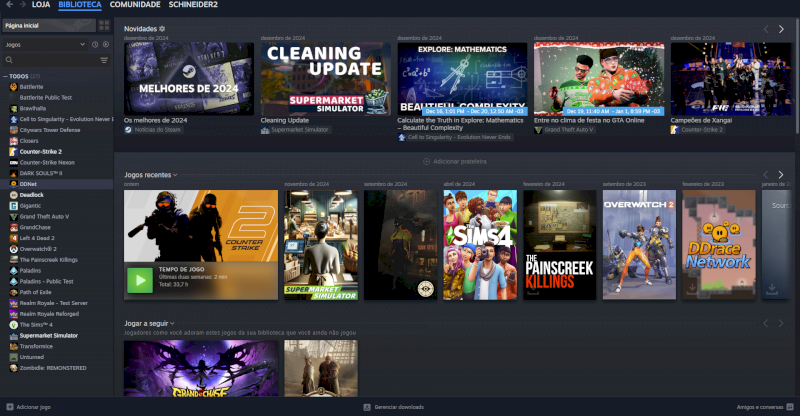Open the Supermarket Simulator cover in recents

[x=321, y=245]
